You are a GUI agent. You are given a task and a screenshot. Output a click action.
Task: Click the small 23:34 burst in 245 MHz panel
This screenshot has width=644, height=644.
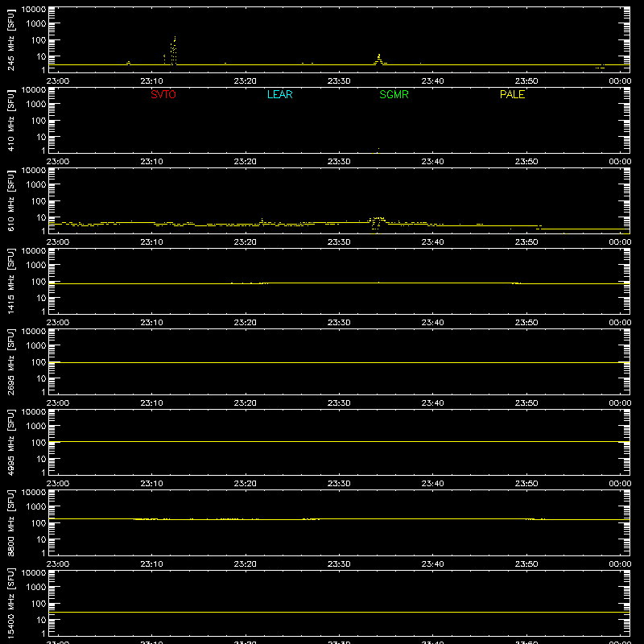pyautogui.click(x=378, y=60)
